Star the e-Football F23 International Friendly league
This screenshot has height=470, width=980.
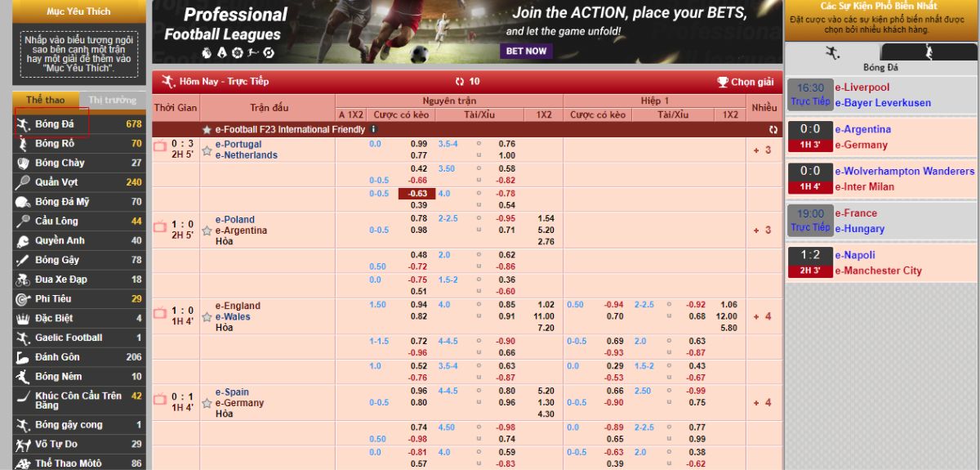point(207,130)
